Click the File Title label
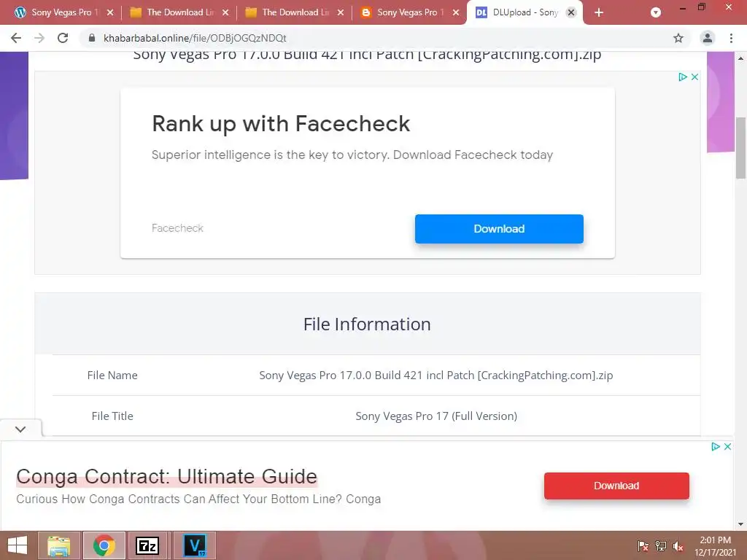 (x=112, y=416)
